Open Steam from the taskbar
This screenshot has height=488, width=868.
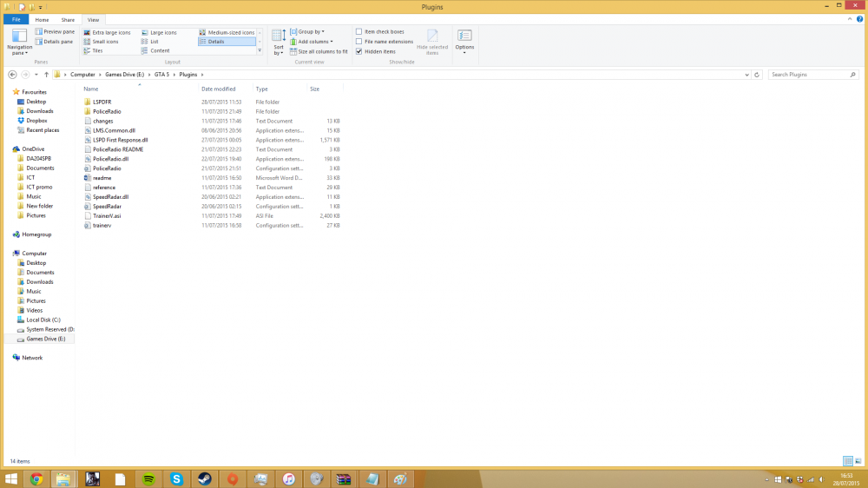point(205,479)
